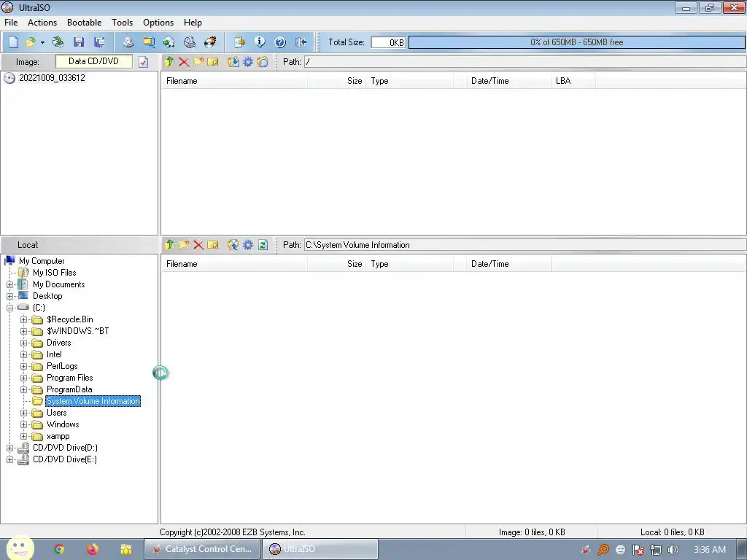Collapse the (C:) drive node
The height and width of the screenshot is (560, 747).
click(9, 308)
